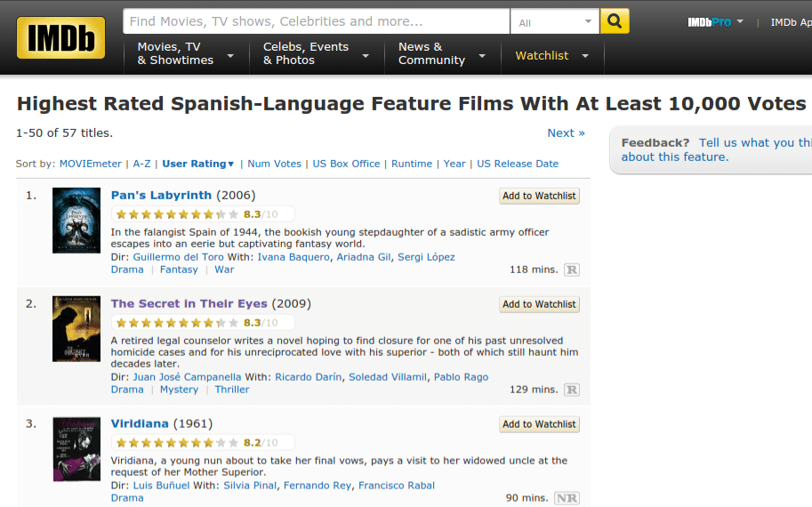Open Francisco Rabal's page
The image size is (812, 507).
396,486
